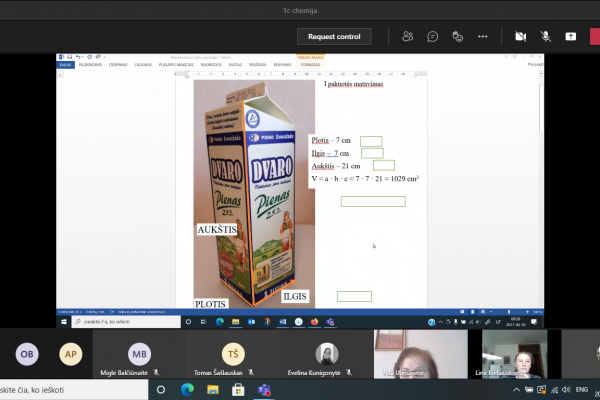Select Miglė Bakšūnaitė participant tile
The height and width of the screenshot is (400, 600).
pyautogui.click(x=139, y=354)
